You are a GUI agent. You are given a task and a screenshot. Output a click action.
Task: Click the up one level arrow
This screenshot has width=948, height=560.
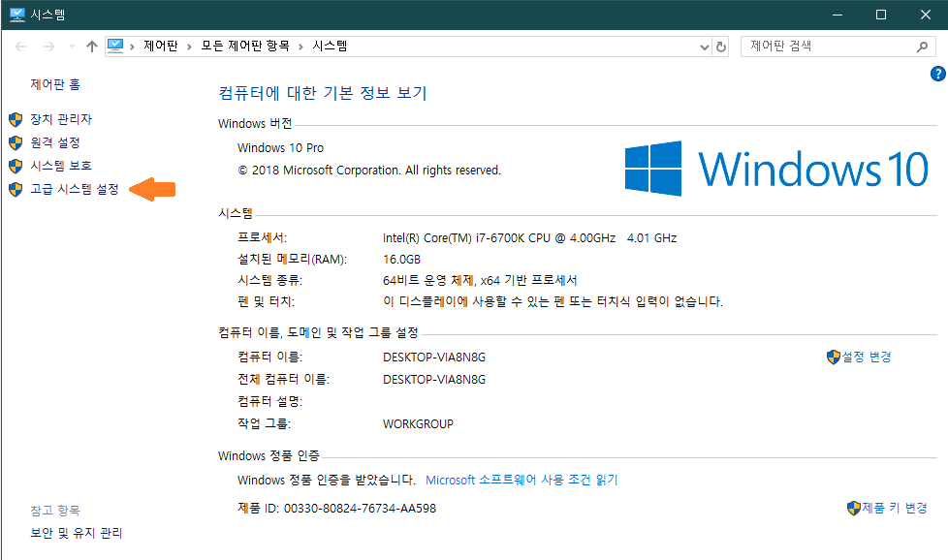coord(92,47)
